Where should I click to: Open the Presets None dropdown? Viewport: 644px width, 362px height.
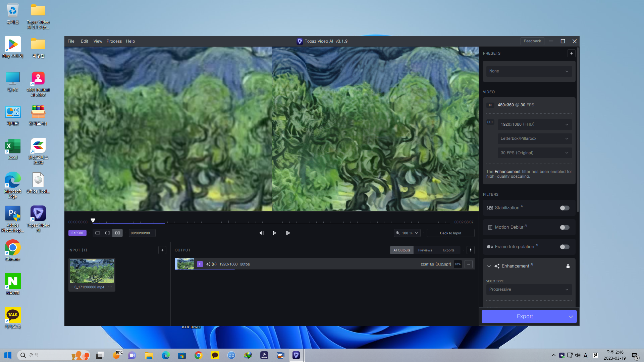tap(529, 71)
